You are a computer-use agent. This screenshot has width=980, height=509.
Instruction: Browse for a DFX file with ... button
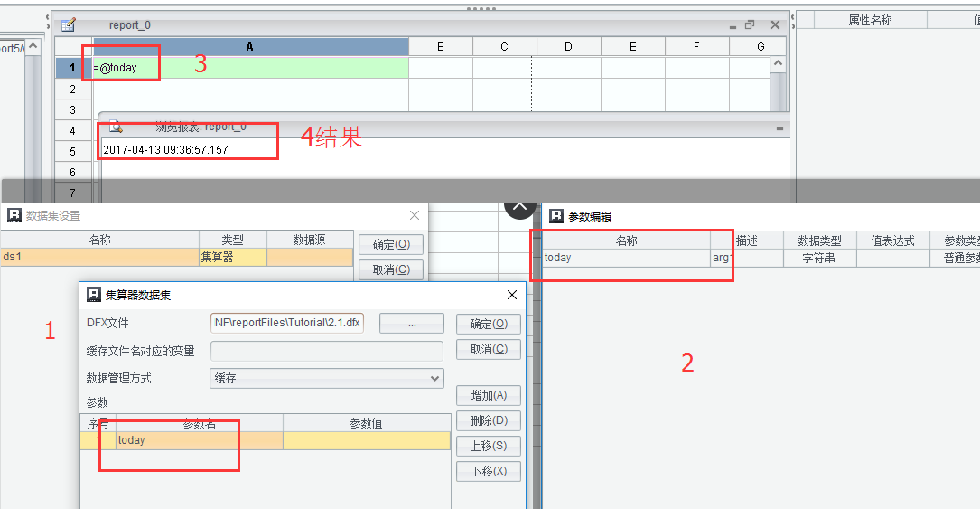412,324
